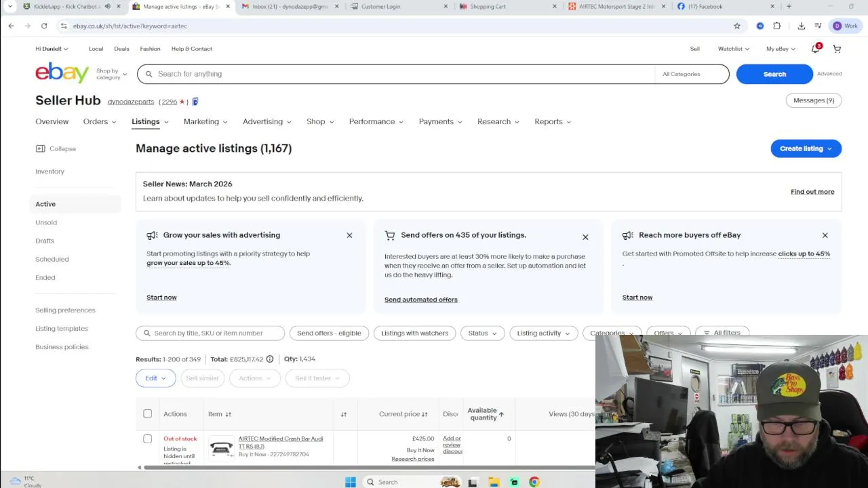Open Scheduled listings in sidebar

tap(52, 259)
